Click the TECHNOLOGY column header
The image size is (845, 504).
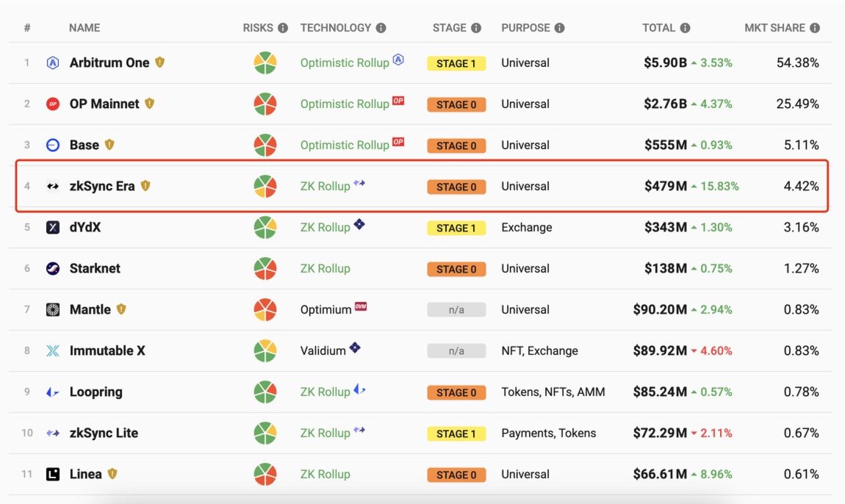pos(336,28)
